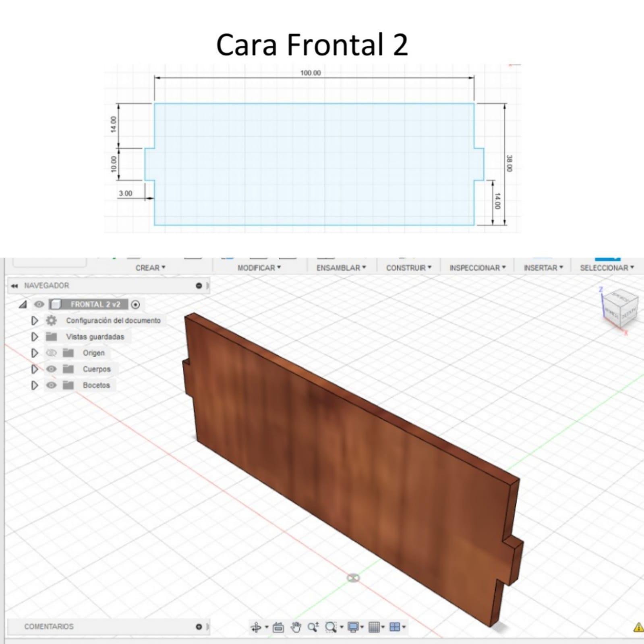Activate radio button next to FRONTAL 2 v2
The image size is (644, 644).
pos(136,304)
